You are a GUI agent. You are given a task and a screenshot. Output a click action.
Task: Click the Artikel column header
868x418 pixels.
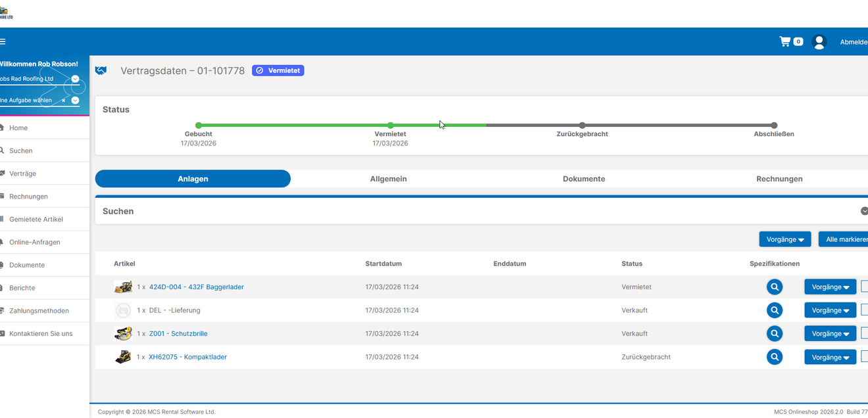point(124,264)
